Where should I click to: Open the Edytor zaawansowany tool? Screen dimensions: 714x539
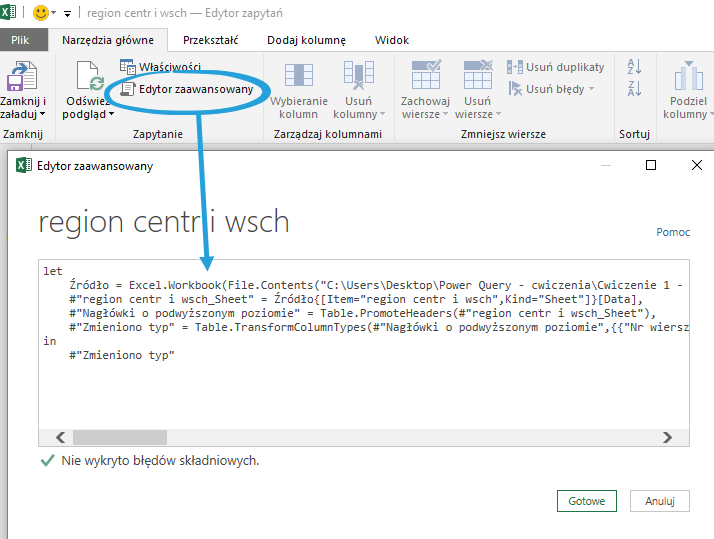[193, 89]
